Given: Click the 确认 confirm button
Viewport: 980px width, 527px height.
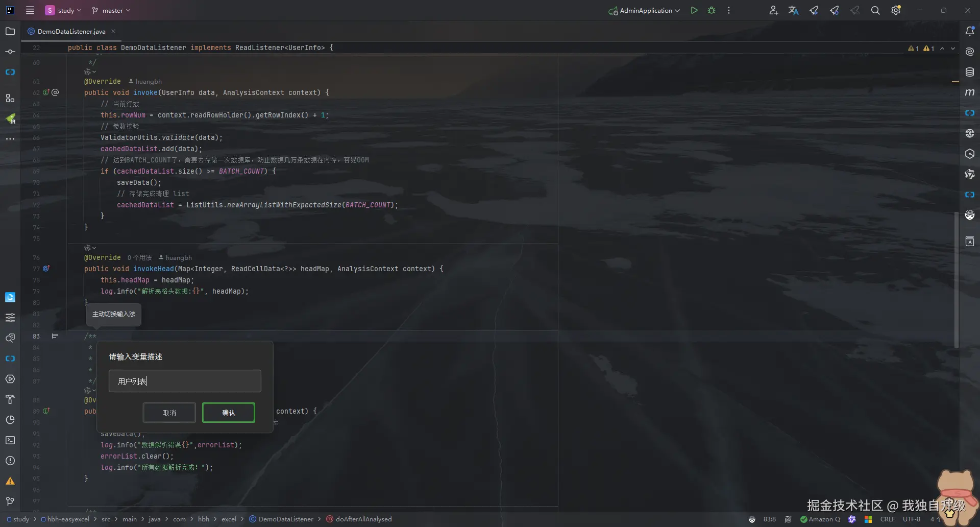Looking at the screenshot, I should click(228, 413).
